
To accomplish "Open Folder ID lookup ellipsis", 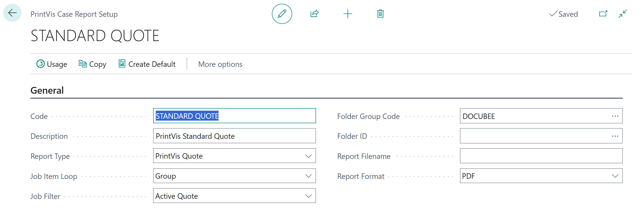I will point(615,136).
